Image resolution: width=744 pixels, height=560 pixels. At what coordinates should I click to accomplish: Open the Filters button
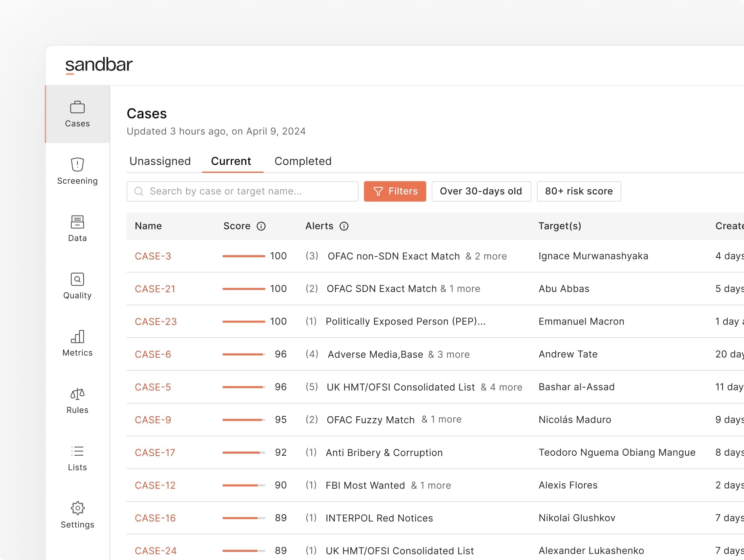pyautogui.click(x=395, y=191)
